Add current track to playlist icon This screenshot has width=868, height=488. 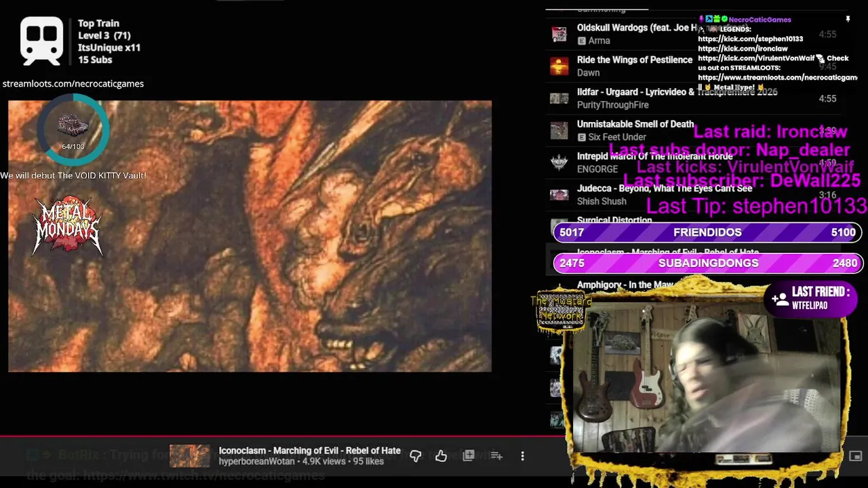click(x=496, y=456)
